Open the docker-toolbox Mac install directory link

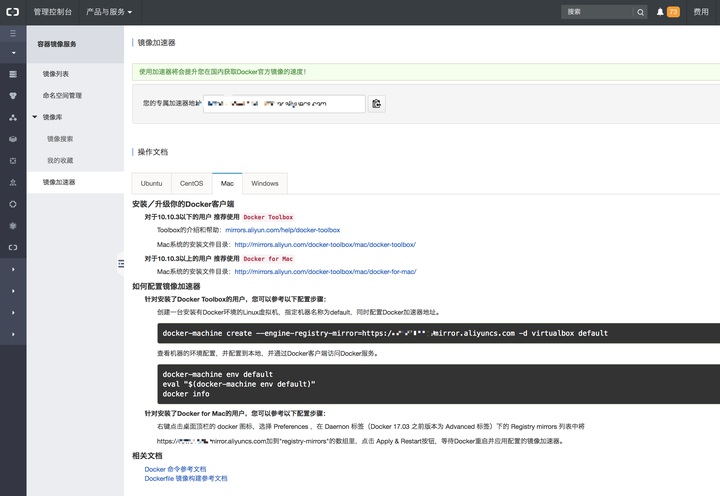pyautogui.click(x=325, y=245)
